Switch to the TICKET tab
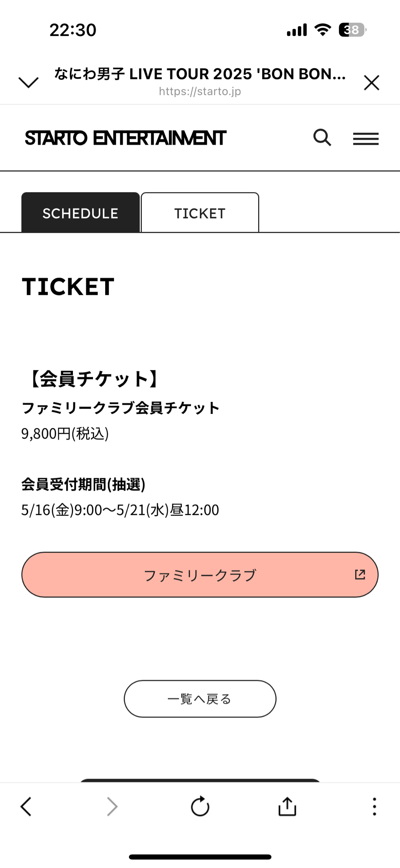The height and width of the screenshot is (868, 400). [200, 212]
